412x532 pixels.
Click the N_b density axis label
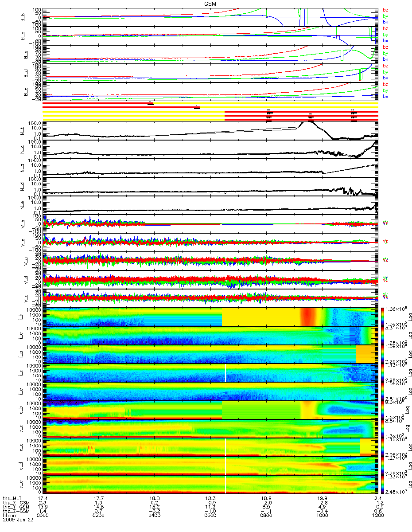click(x=22, y=131)
